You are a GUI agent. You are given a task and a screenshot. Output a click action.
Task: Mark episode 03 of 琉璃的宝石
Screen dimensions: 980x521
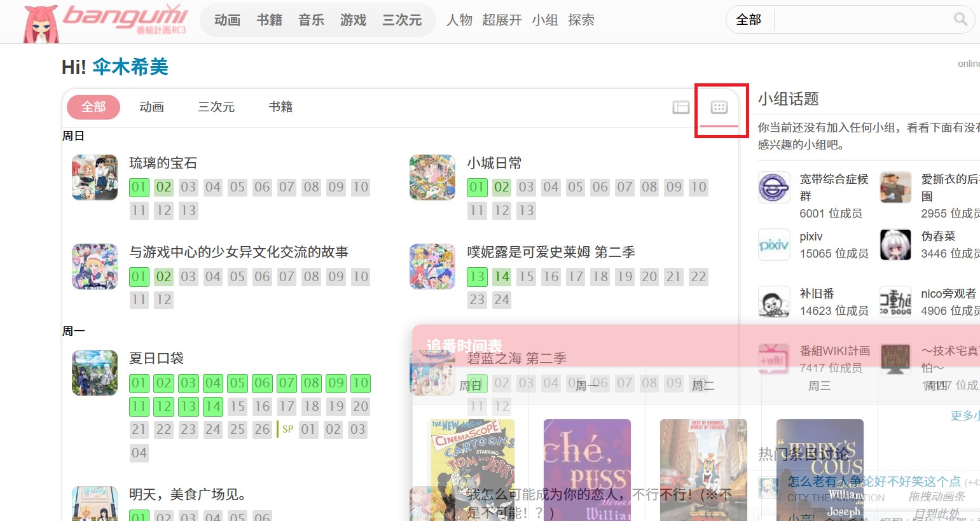pos(188,187)
